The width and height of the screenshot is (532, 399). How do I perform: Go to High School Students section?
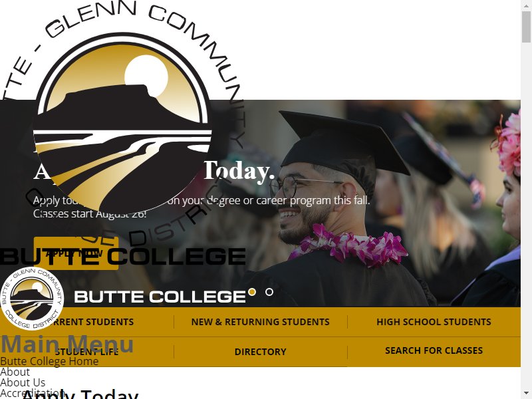(x=434, y=322)
